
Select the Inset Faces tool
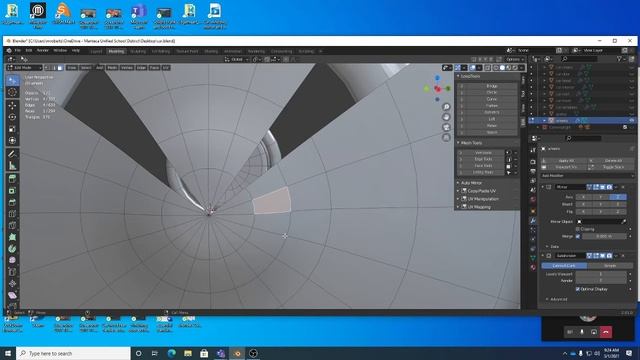click(x=12, y=191)
